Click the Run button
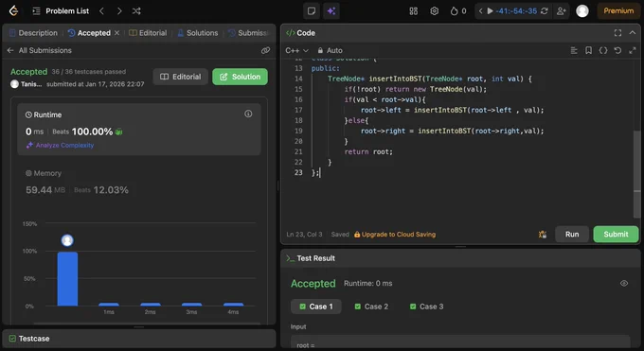The height and width of the screenshot is (351, 644). tap(572, 234)
